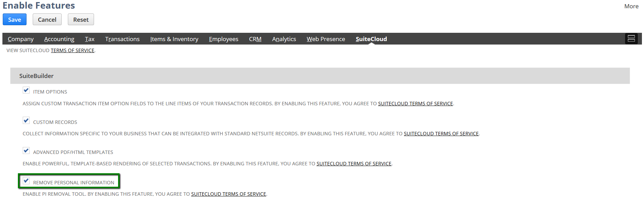Open Terms of Service link under tabs
This screenshot has width=644, height=204.
point(73,50)
